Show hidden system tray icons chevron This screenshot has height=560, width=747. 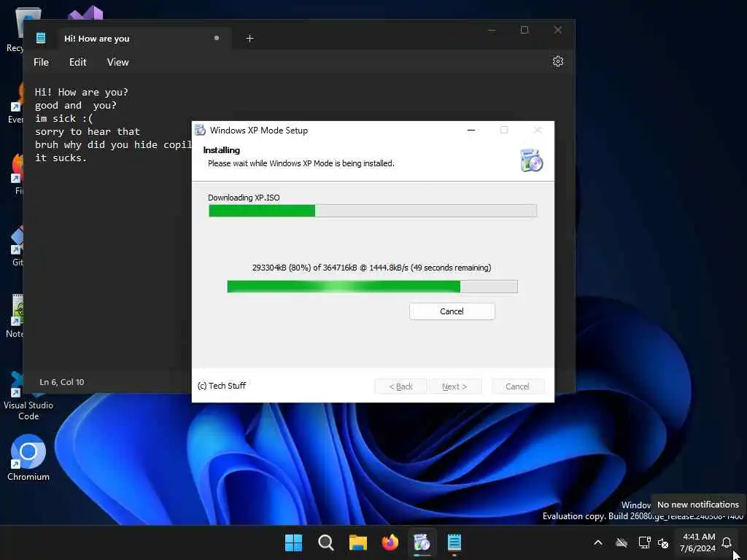[598, 542]
